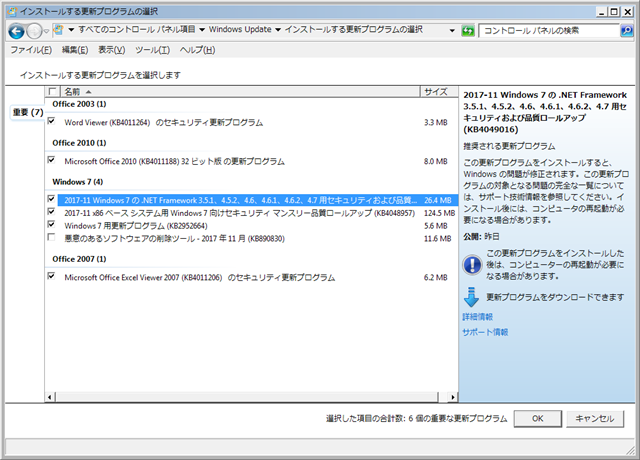Select the Word Viewer (KB4011264) row text
The height and width of the screenshot is (460, 640).
[164, 122]
